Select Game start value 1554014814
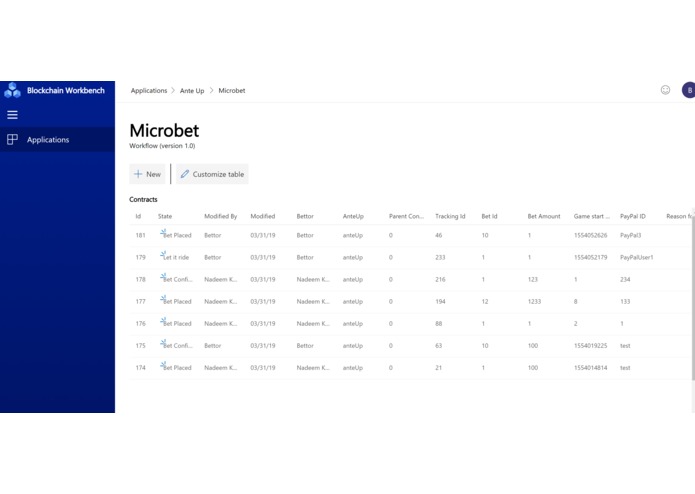Viewport: 695px width, 494px height. tap(590, 368)
